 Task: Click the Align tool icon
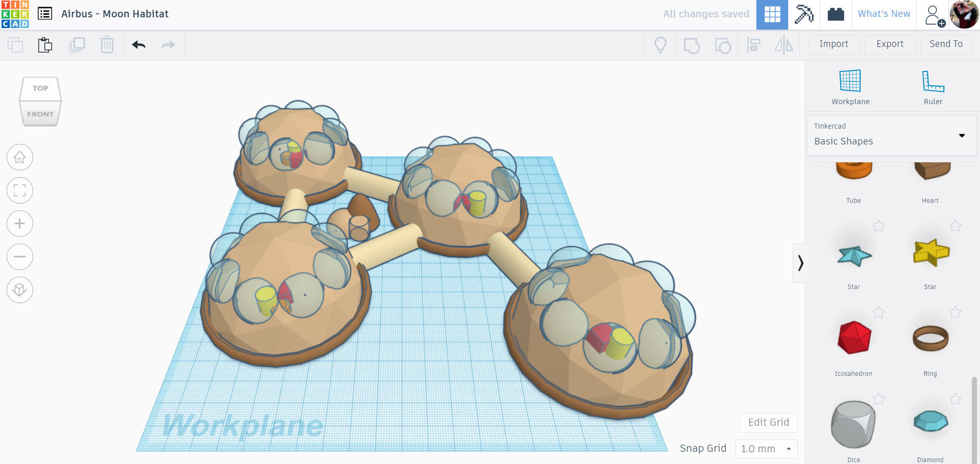(x=754, y=45)
